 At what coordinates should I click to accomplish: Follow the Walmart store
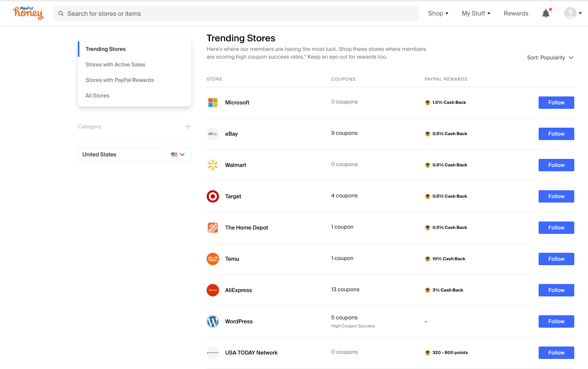coord(556,165)
